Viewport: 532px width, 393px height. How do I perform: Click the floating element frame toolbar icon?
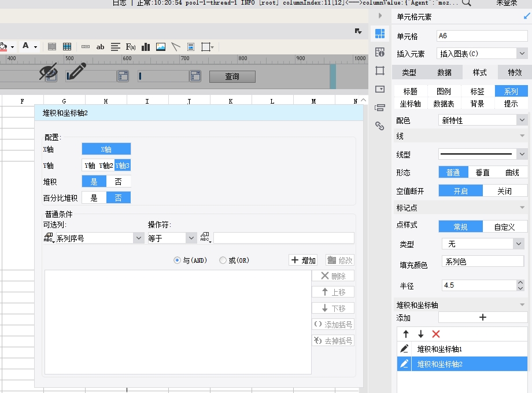tap(206, 47)
